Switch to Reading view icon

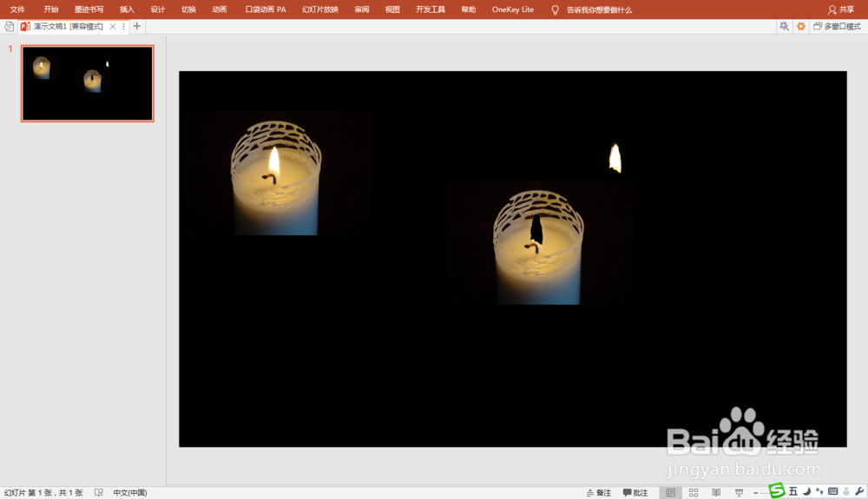click(x=716, y=492)
